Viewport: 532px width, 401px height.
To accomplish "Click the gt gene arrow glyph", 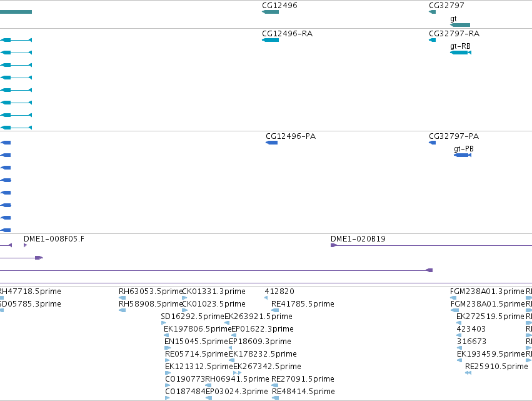I will pos(460,25).
